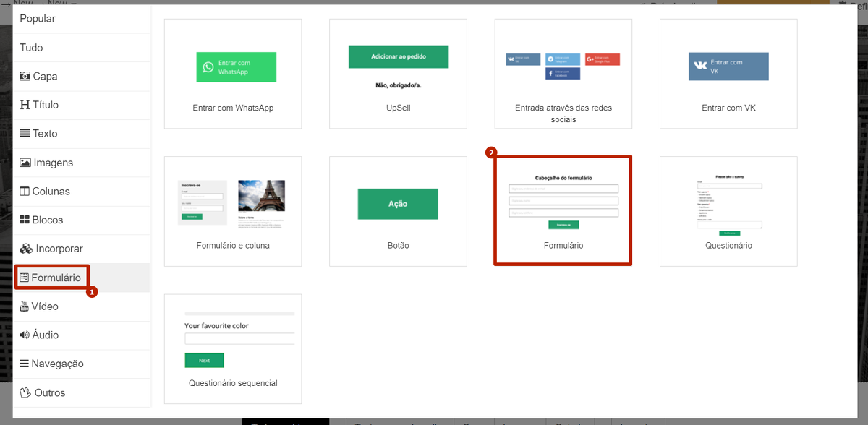This screenshot has width=868, height=425.
Task: Pick the UpSell block template
Action: 398,74
